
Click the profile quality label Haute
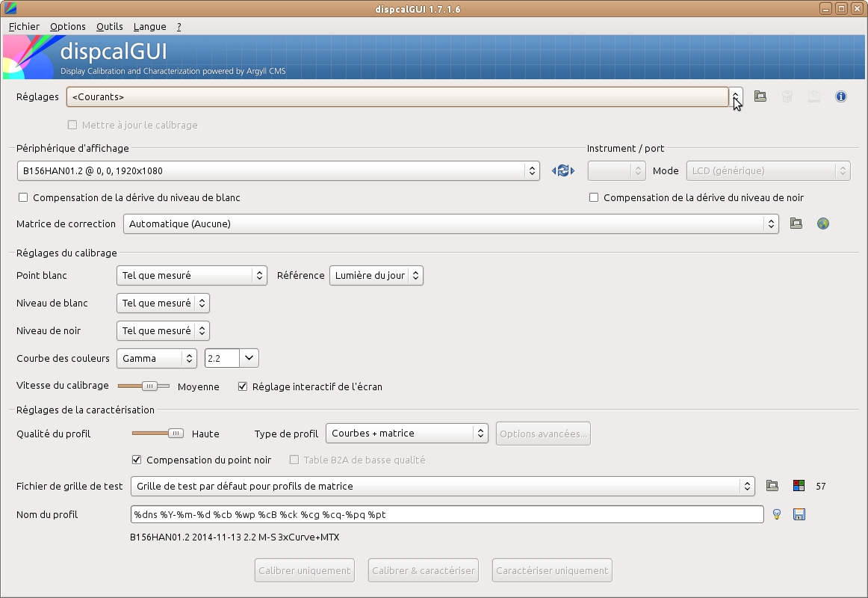[205, 434]
